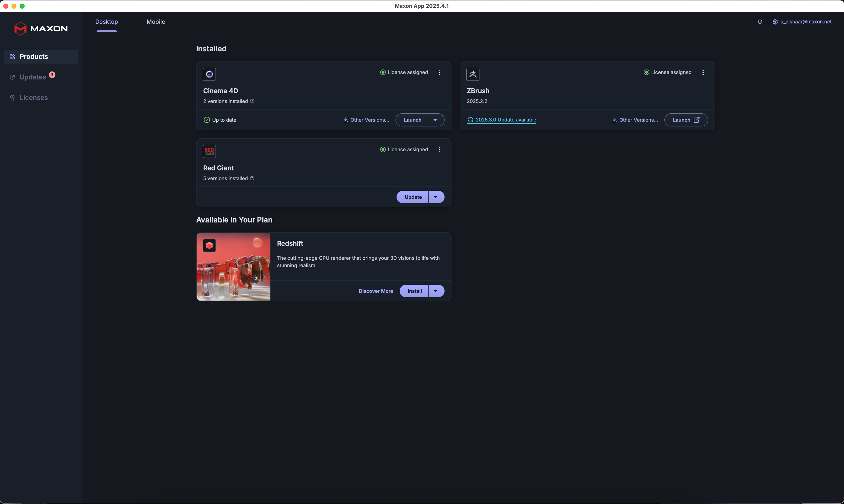Open the Updates sidebar section
Image resolution: width=844 pixels, height=504 pixels.
(33, 77)
